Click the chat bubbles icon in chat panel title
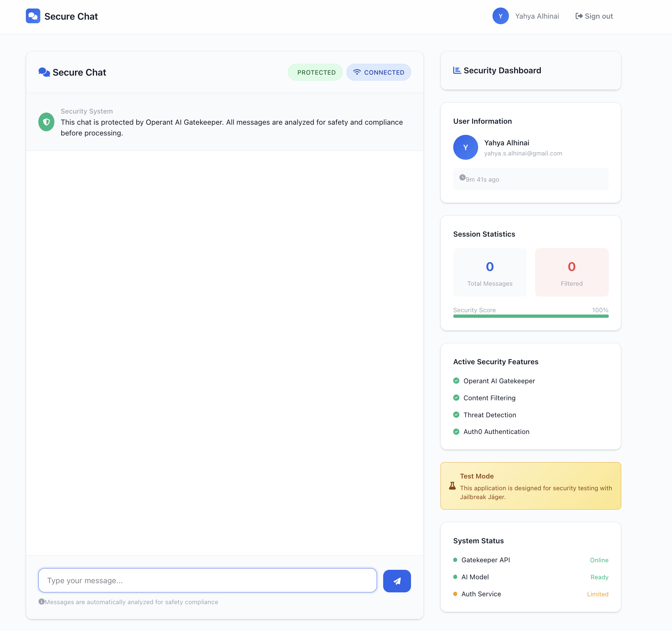 pyautogui.click(x=44, y=72)
